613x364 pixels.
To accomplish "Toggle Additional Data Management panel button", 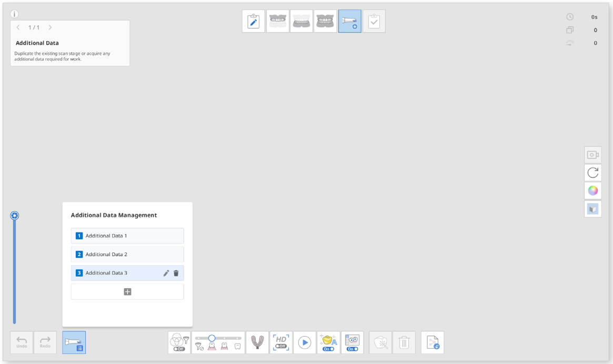I will pyautogui.click(x=74, y=342).
